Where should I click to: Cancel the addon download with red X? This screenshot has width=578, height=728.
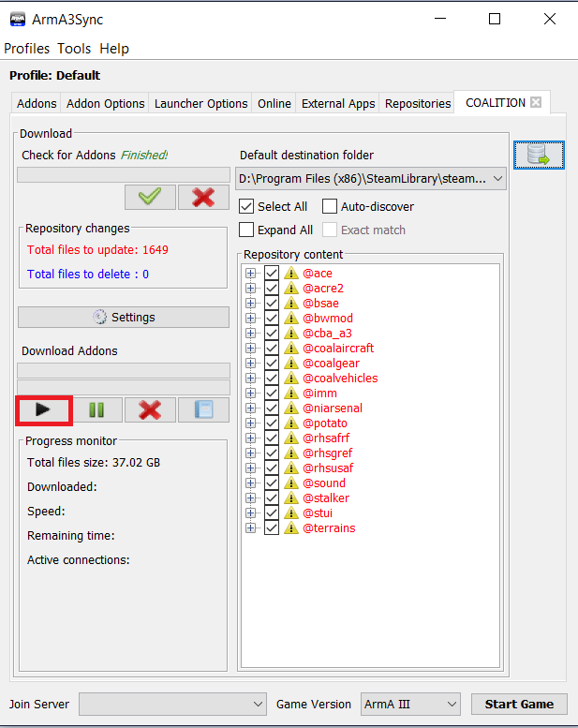150,409
